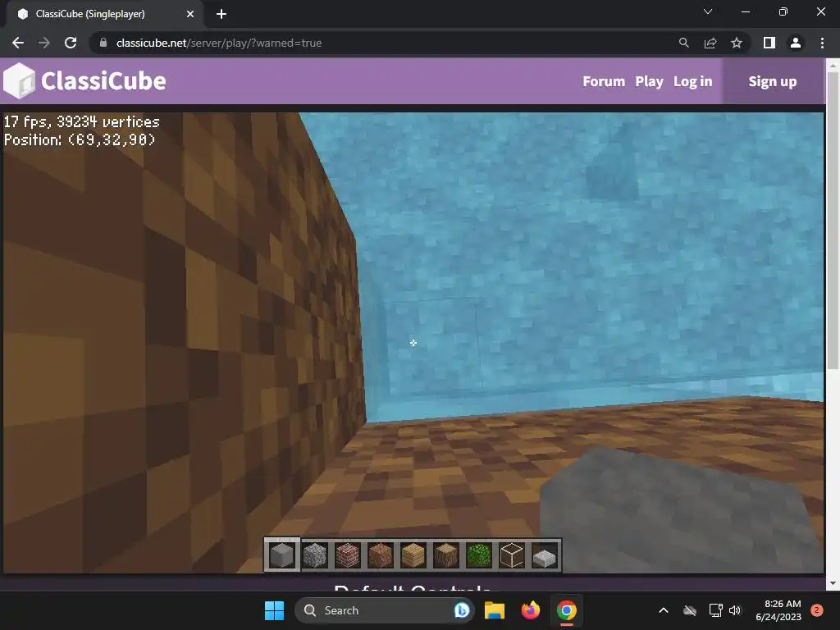Screen dimensions: 840x630
Task: Click the scrollbar up arrow
Action: (833, 65)
